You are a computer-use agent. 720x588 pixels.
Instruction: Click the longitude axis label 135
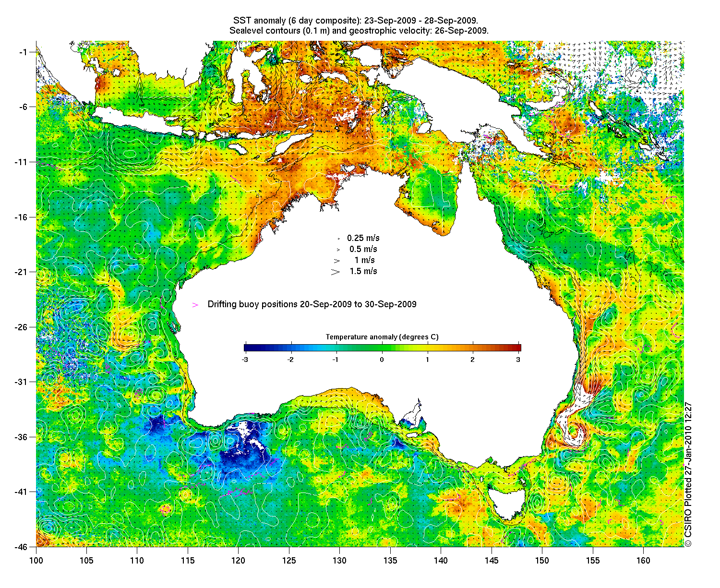tap(390, 561)
